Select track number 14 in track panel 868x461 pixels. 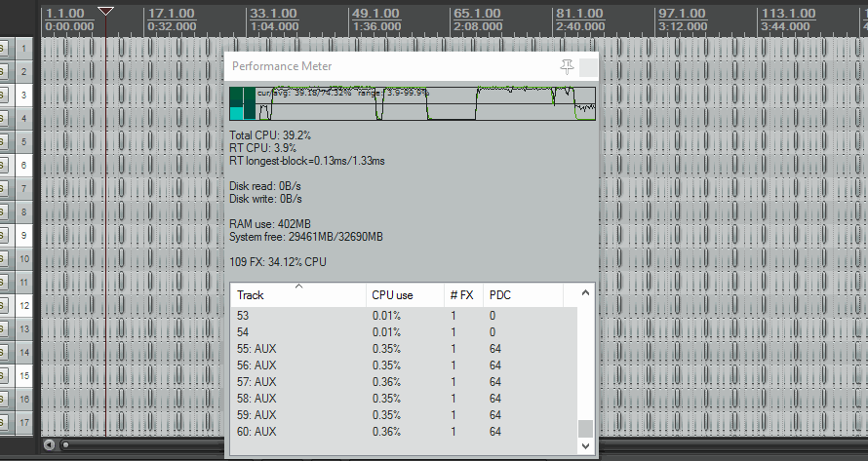[x=23, y=353]
